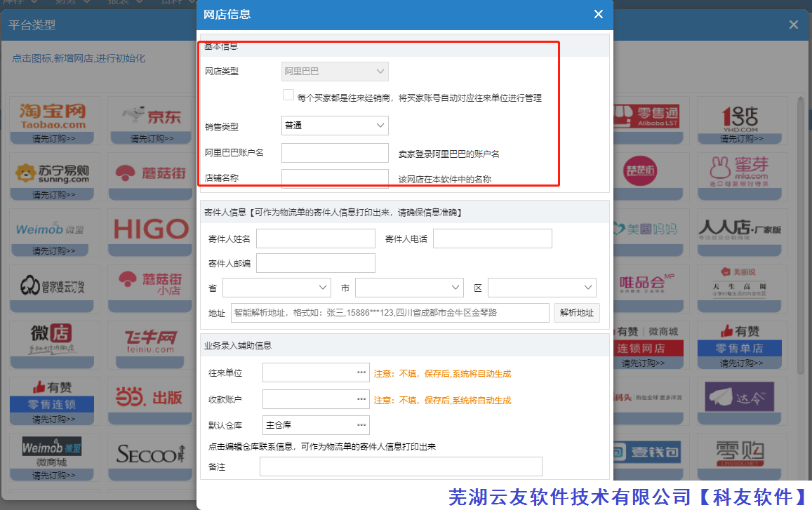Image resolution: width=812 pixels, height=510 pixels.
Task: Choose the 零购 platform icon
Action: point(740,452)
